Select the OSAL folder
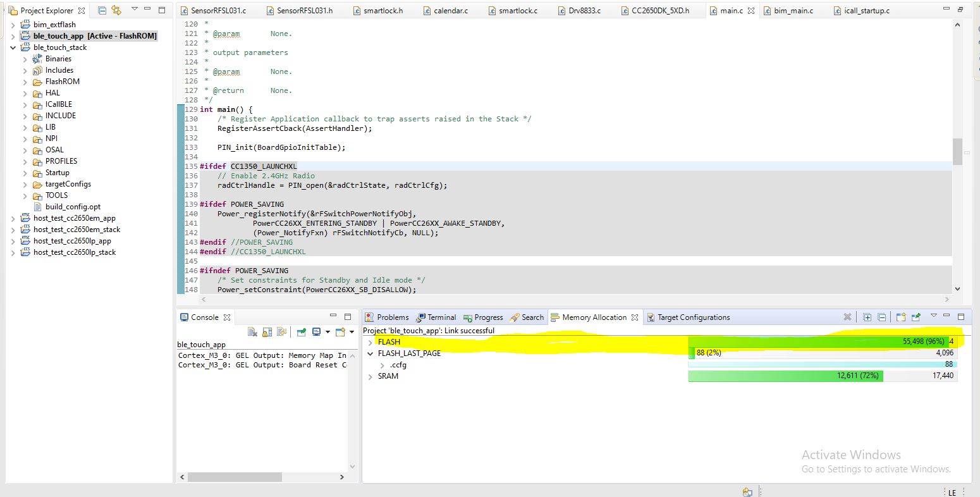 tap(54, 150)
